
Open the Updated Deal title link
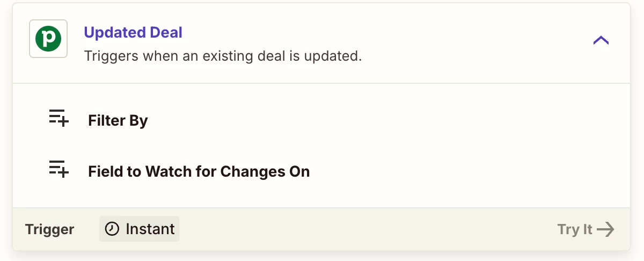(x=133, y=32)
